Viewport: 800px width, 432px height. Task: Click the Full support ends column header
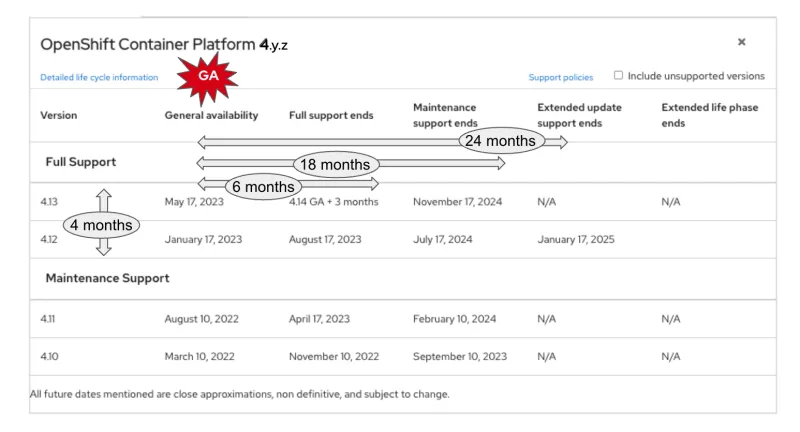coord(331,115)
